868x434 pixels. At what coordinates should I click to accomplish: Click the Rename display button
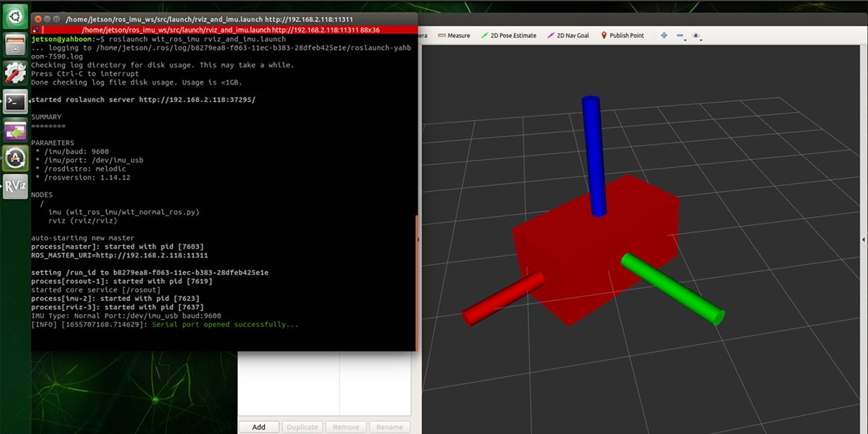(390, 427)
